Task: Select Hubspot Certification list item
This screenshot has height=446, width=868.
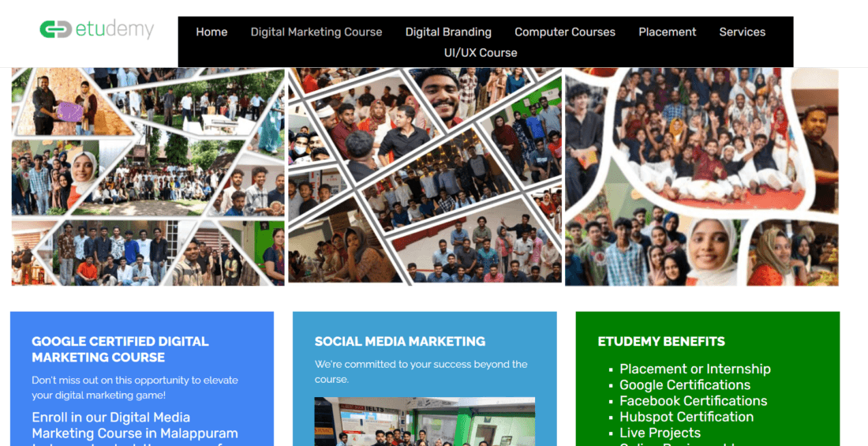Action: [x=687, y=417]
